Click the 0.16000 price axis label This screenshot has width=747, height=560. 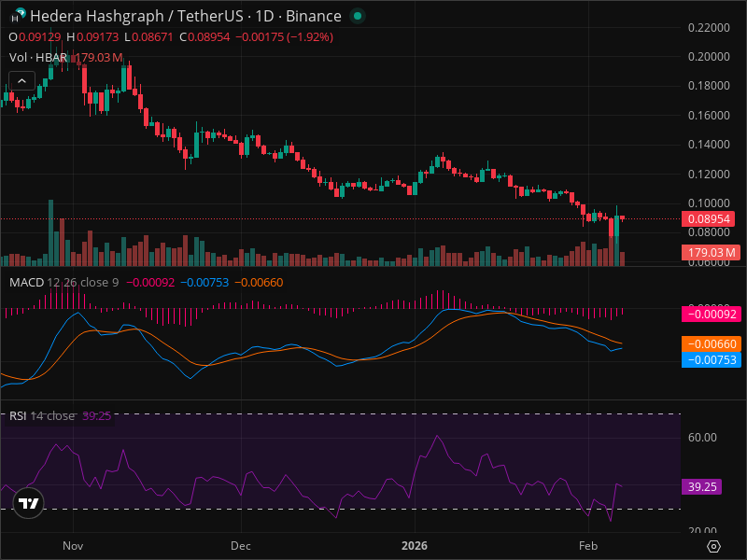(709, 115)
